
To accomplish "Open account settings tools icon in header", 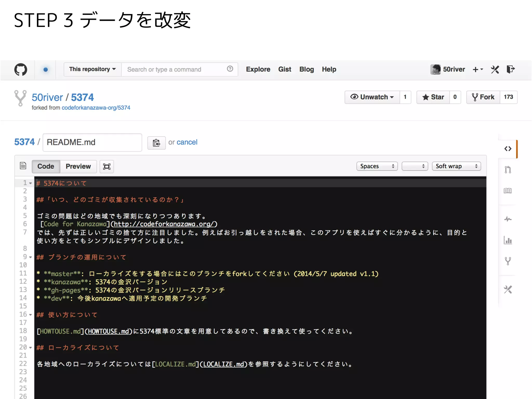I will coord(495,69).
